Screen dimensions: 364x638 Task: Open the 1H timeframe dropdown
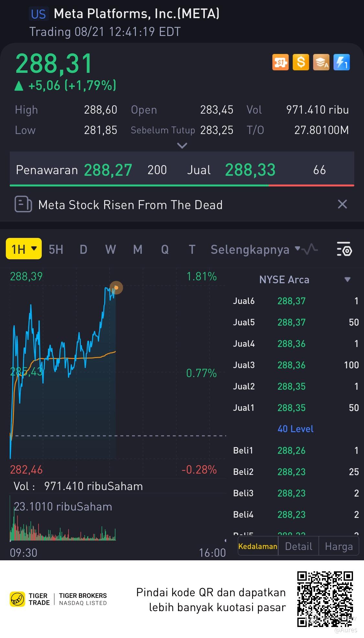click(x=24, y=249)
